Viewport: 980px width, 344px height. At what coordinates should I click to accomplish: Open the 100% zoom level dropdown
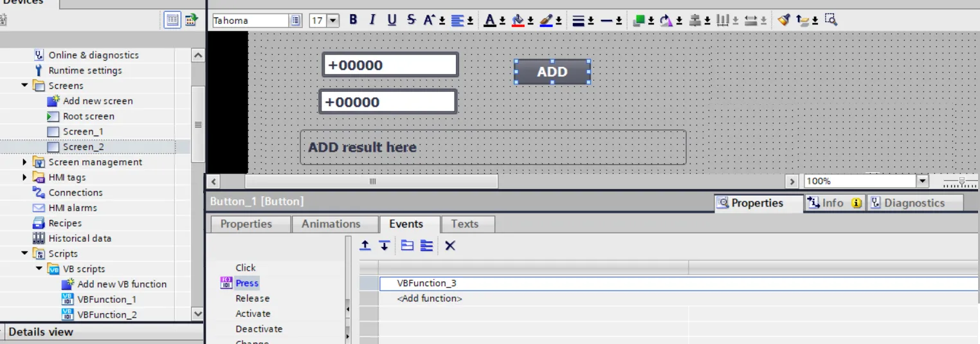(923, 181)
